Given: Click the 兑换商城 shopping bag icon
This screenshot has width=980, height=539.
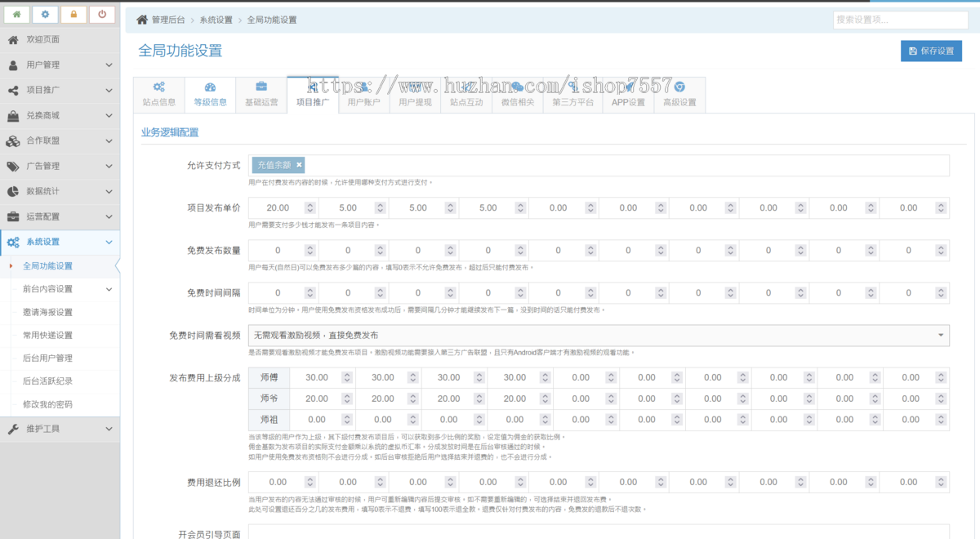Looking at the screenshot, I should point(13,115).
